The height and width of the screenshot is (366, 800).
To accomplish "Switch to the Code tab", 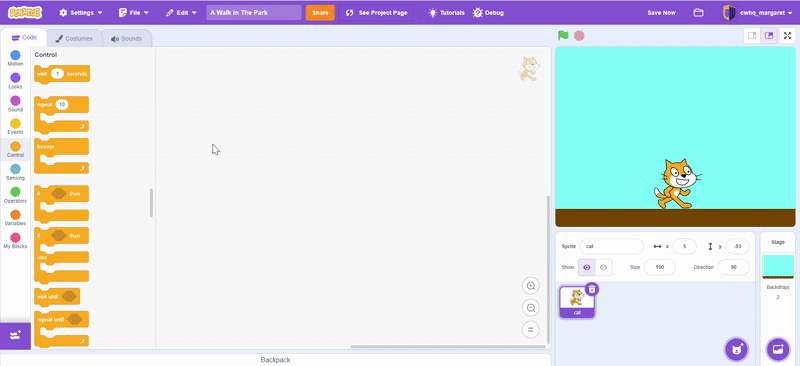I will (x=24, y=38).
